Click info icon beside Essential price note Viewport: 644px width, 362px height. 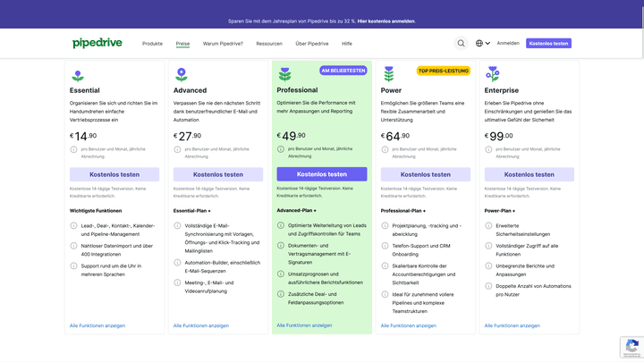(x=73, y=149)
